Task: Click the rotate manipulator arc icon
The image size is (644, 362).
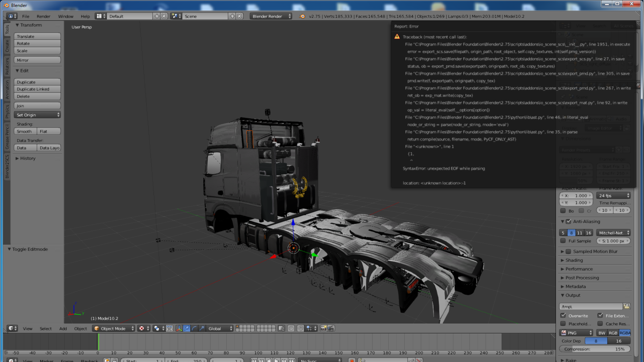Action: 194,328
